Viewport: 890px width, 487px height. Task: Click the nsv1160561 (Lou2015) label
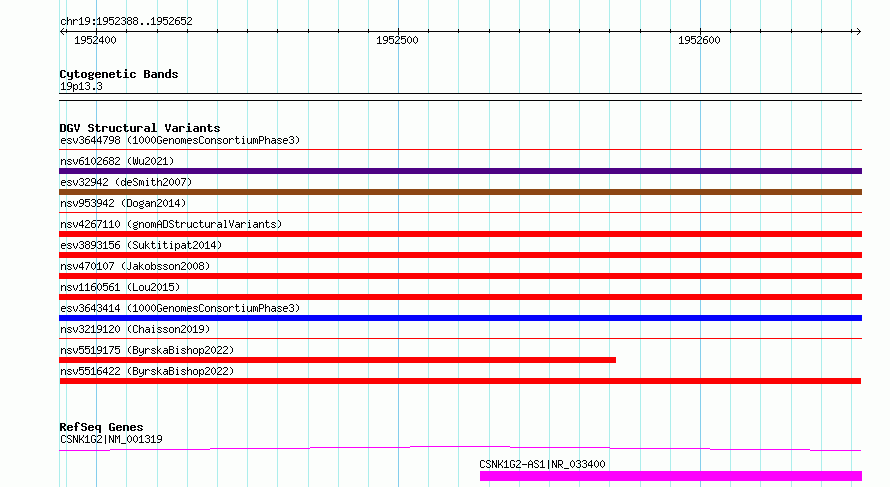[120, 287]
